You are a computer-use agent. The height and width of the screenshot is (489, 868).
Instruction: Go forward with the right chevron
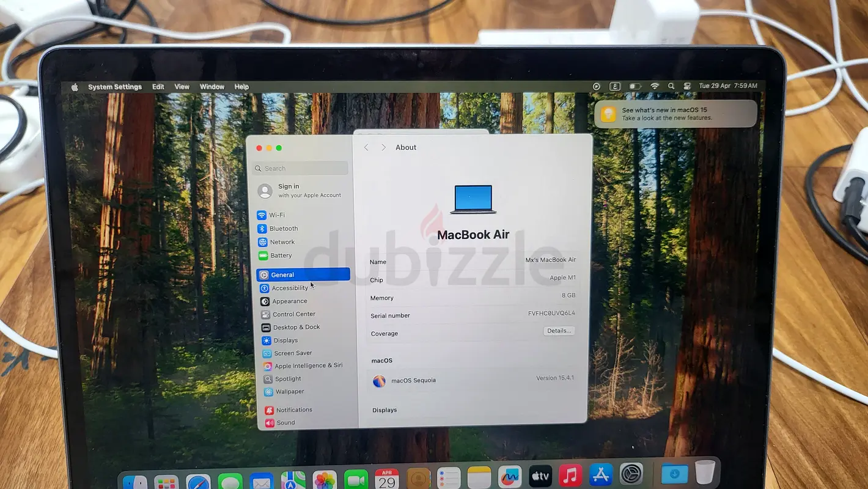click(383, 147)
